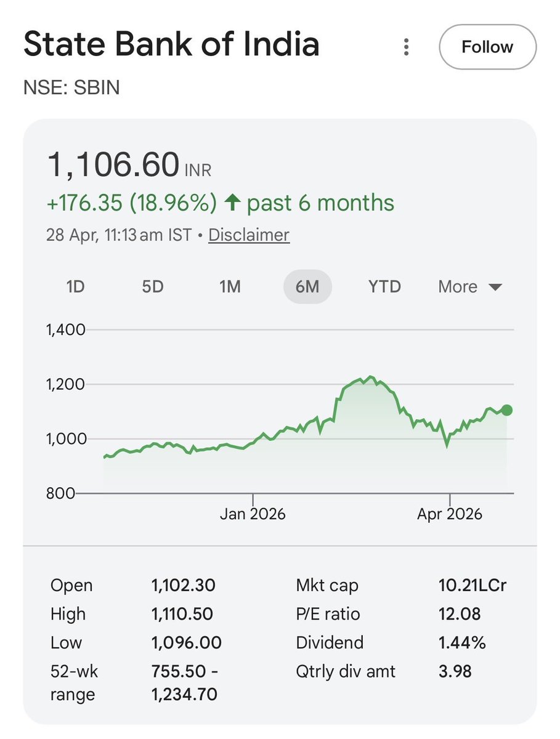Expand the More time ranges dropdown
Image resolution: width=560 pixels, height=739 pixels.
(471, 286)
